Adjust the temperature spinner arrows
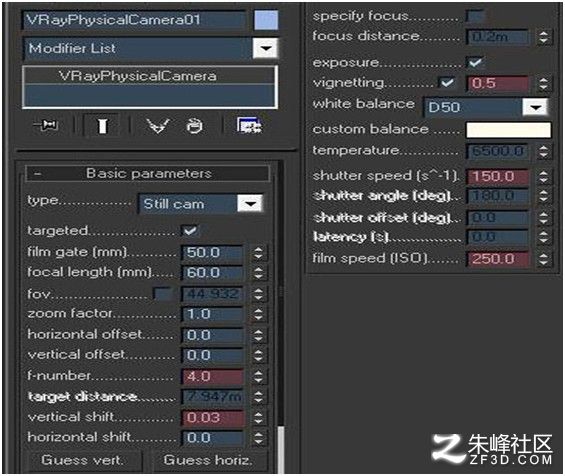The image size is (565, 476). coord(543,151)
